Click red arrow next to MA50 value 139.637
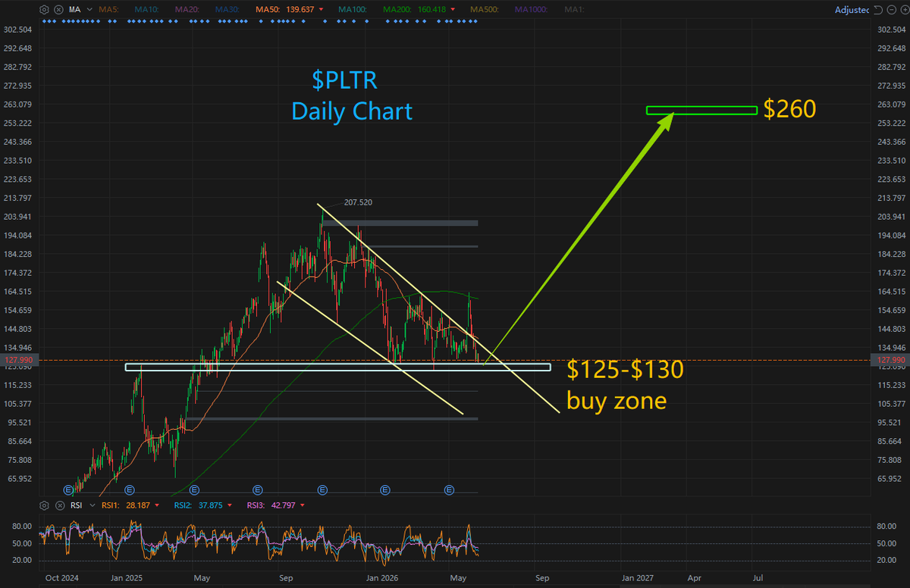The height and width of the screenshot is (588, 910). click(321, 10)
